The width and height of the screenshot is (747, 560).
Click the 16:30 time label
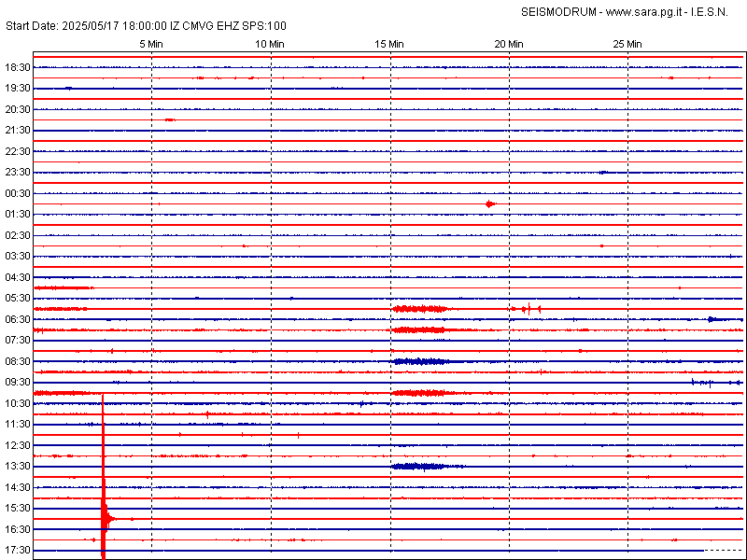tap(18, 529)
